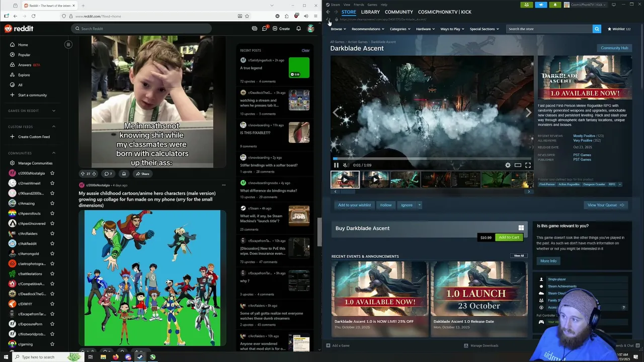This screenshot has width=644, height=362.
Task: Collapse the Communities section
Action: tap(54, 153)
